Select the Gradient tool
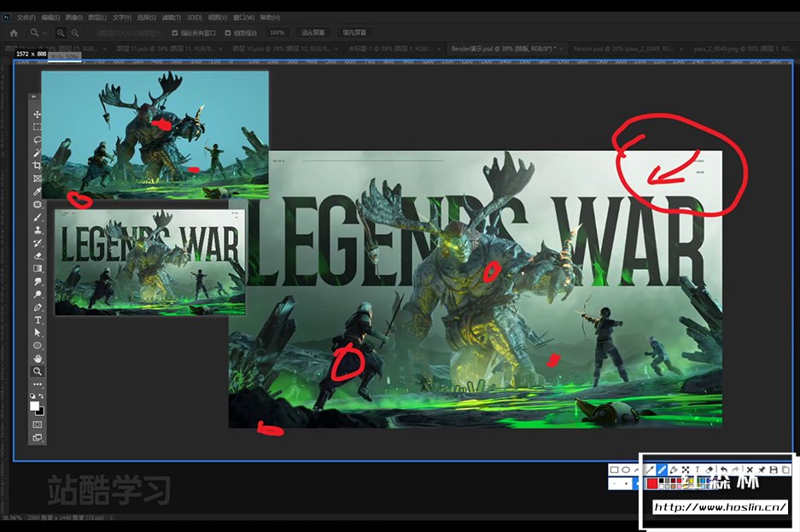The width and height of the screenshot is (800, 532). [38, 268]
